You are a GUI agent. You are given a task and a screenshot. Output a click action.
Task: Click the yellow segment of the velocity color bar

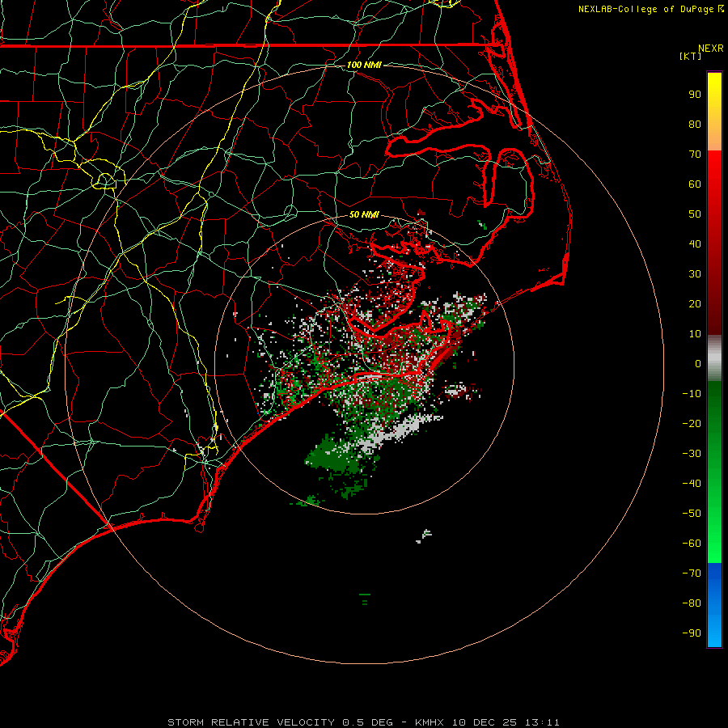(714, 112)
